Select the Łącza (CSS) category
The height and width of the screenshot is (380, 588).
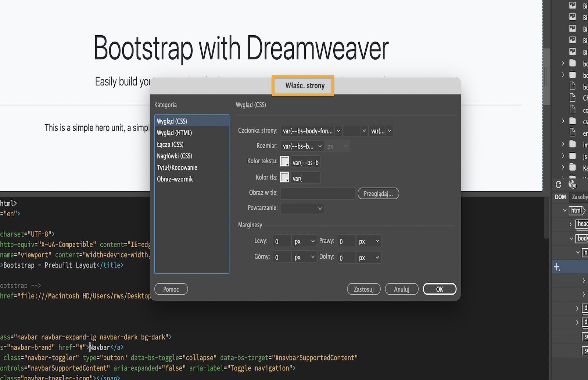(192, 144)
